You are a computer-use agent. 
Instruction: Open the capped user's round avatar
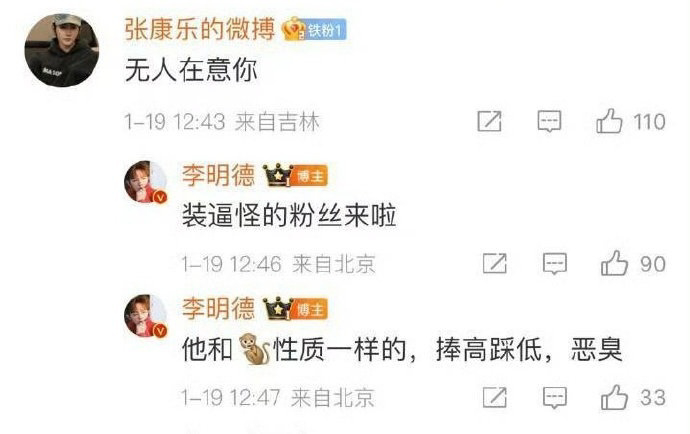click(x=62, y=50)
